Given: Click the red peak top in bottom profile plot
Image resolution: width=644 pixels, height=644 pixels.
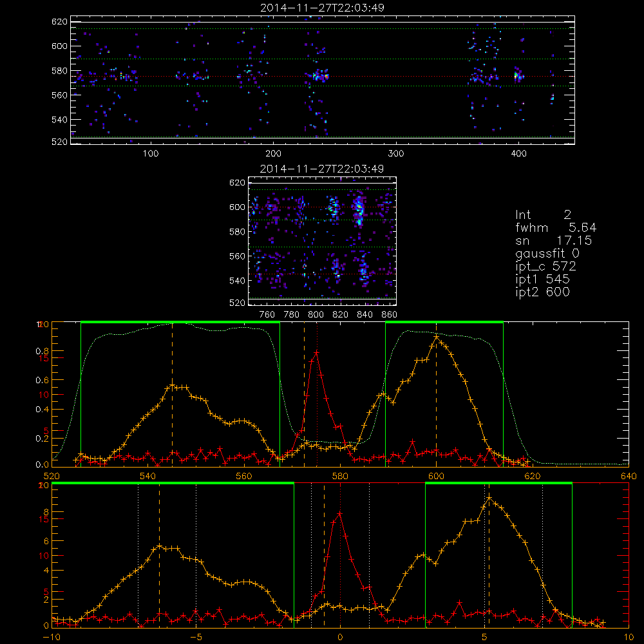Looking at the screenshot, I should tap(339, 513).
